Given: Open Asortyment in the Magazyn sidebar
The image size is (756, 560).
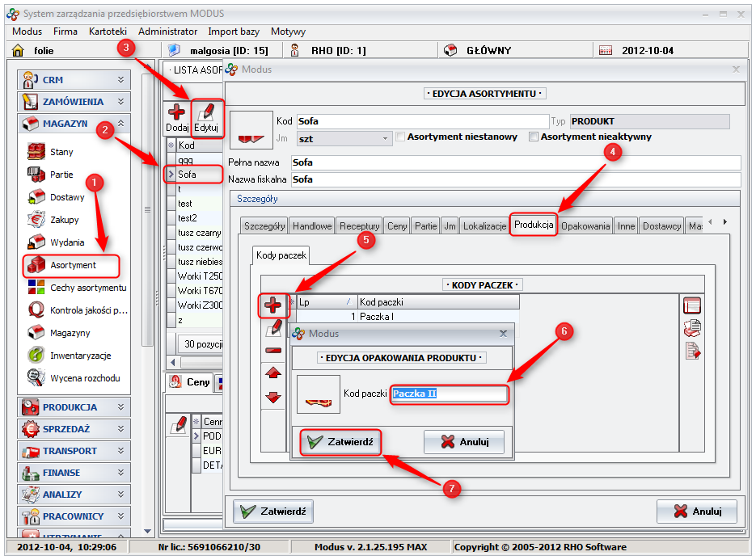Looking at the screenshot, I should 73,265.
